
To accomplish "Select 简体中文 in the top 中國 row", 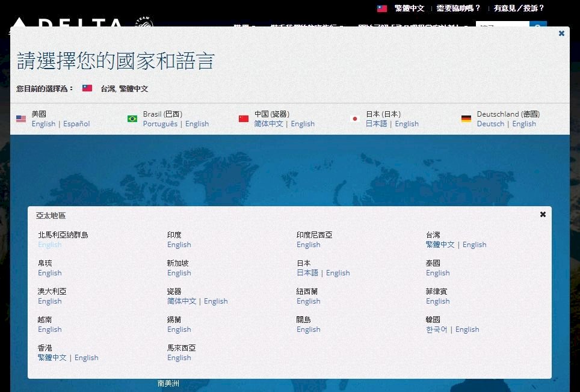I will (268, 124).
